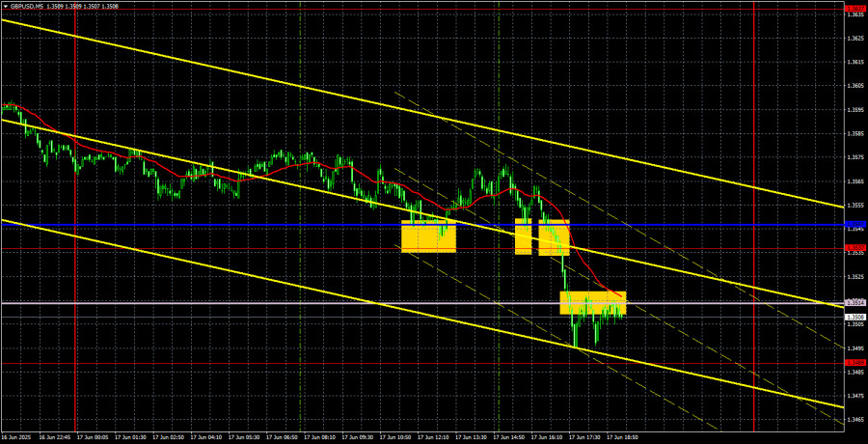Click the 1.3465 price axis label
Viewport: 868px width, 444px height.
coord(855,420)
